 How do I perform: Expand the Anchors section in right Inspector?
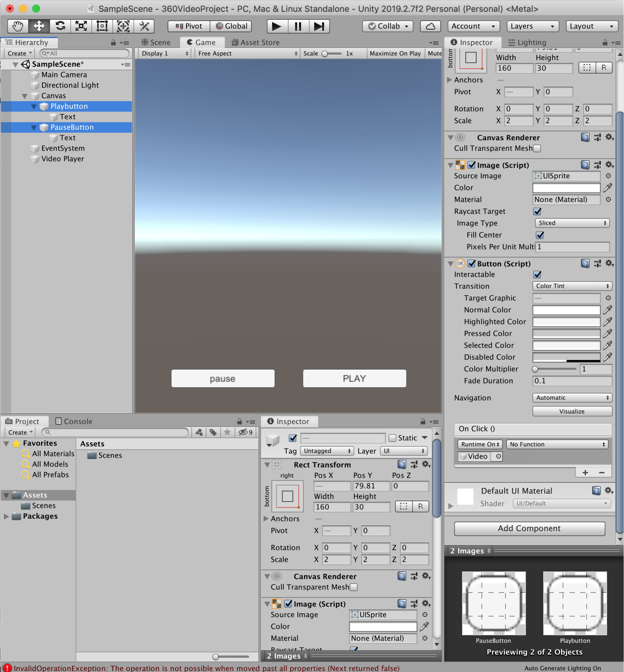449,80
